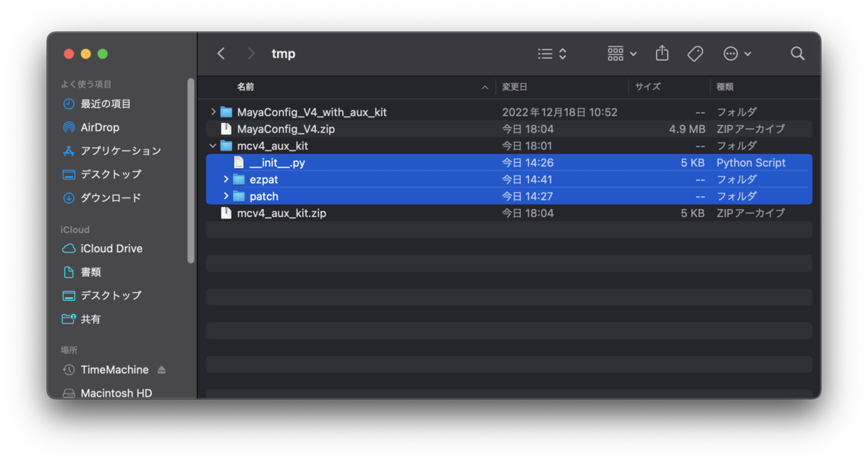Click the MayaConfig_V4.zip file icon
Screen dimensions: 868x461
(226, 129)
